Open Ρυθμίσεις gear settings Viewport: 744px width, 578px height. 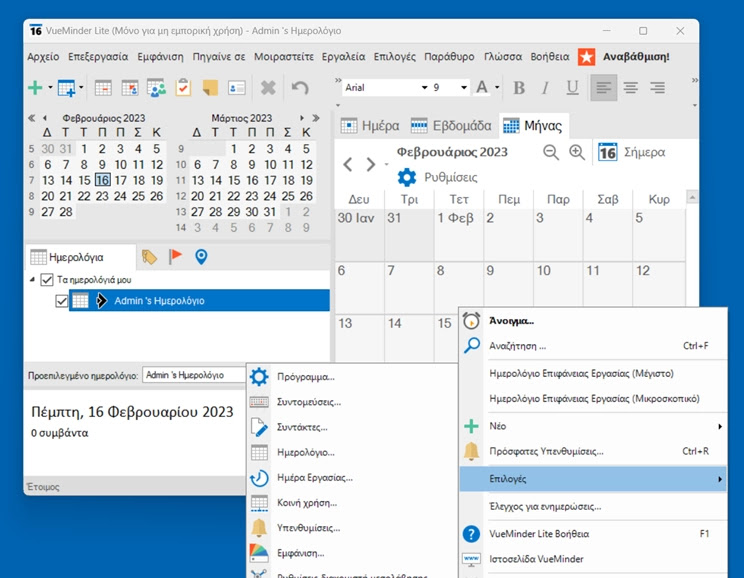437,177
